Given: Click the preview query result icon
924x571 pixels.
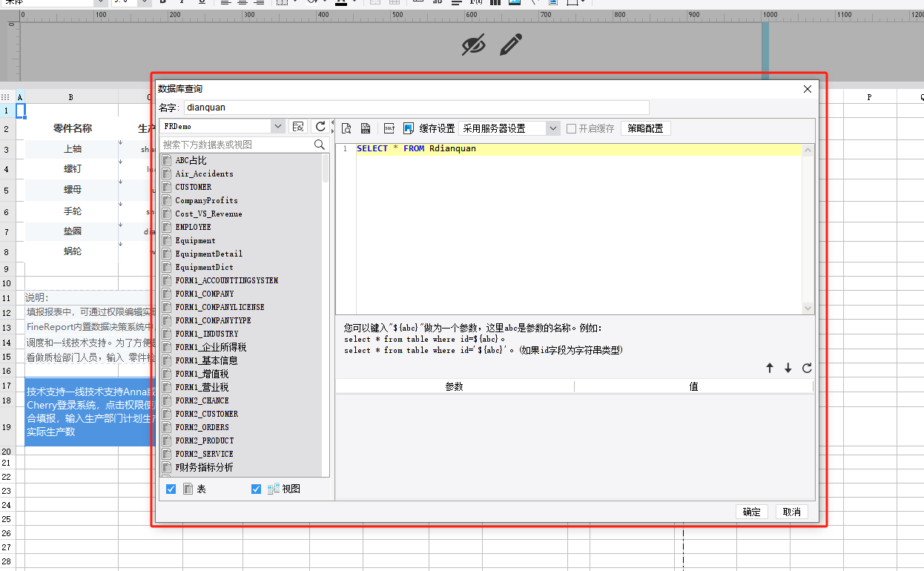Looking at the screenshot, I should 346,128.
